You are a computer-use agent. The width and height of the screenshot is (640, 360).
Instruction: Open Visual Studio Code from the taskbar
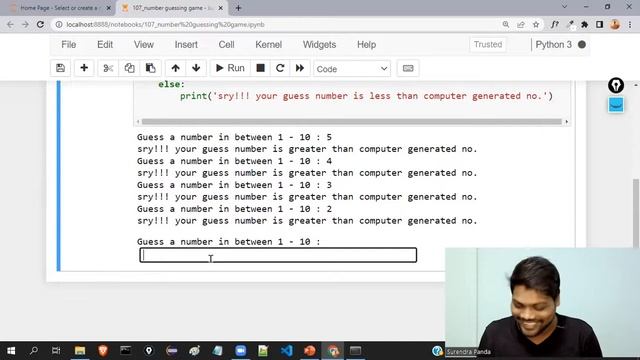tap(287, 351)
